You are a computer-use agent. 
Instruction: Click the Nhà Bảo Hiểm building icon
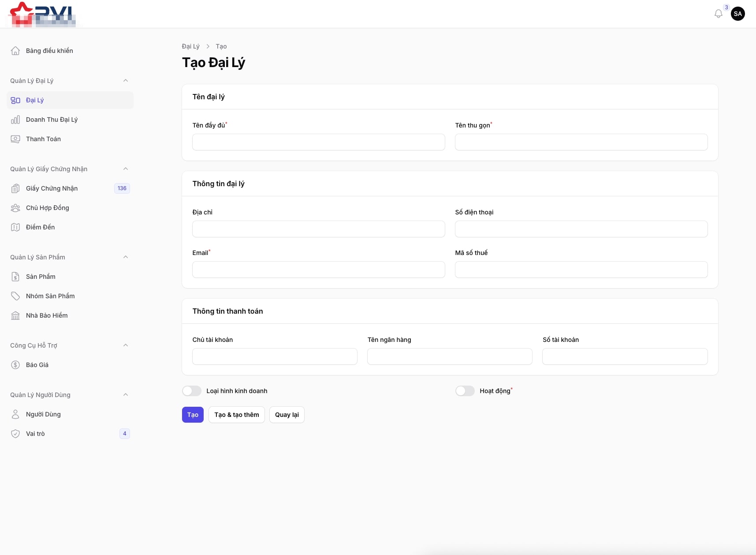(15, 315)
